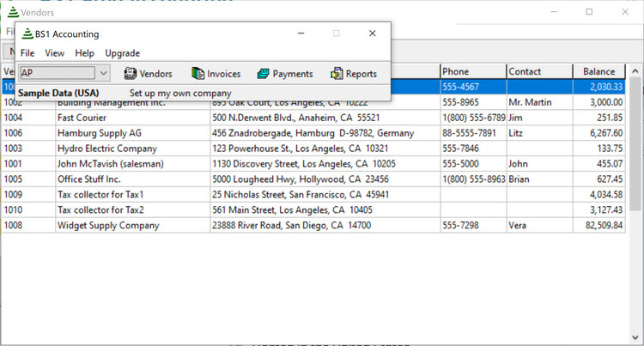
Task: Sort by the Phone column header
Action: click(473, 71)
